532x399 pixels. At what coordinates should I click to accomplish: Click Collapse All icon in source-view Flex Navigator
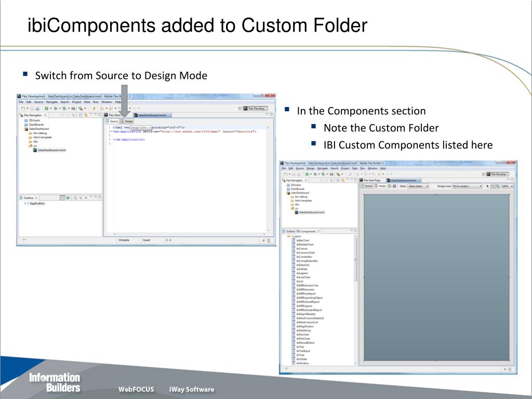(x=81, y=115)
